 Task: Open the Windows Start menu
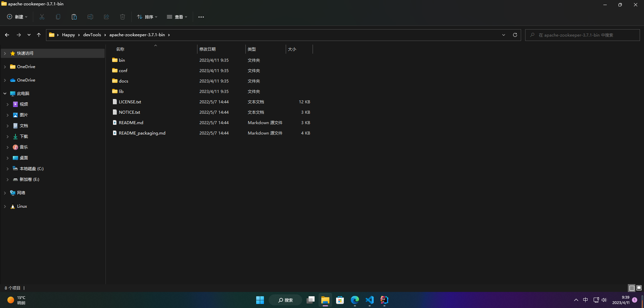tap(260, 300)
